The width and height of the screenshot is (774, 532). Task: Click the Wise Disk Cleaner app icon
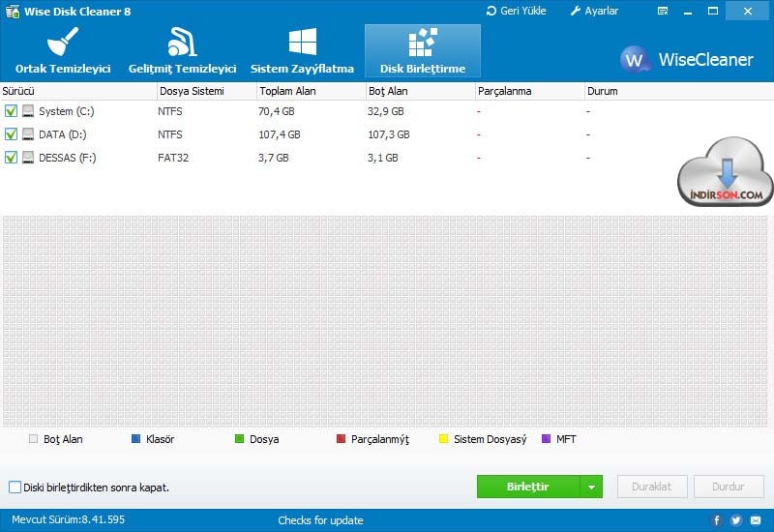click(12, 11)
